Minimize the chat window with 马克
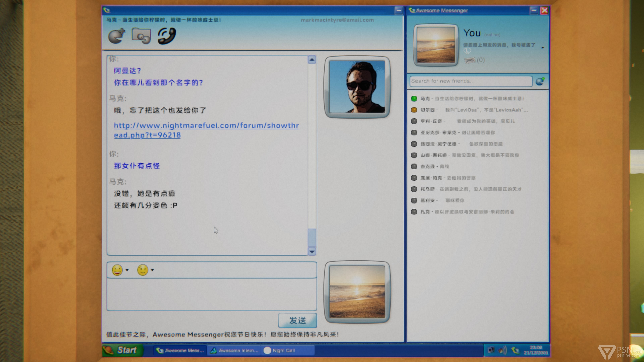 (x=399, y=11)
